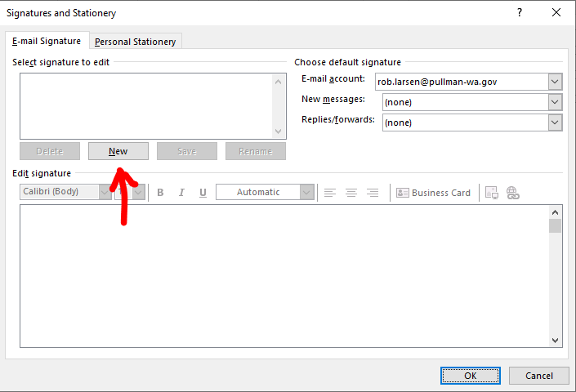Toggle italic formatting for signature text
This screenshot has width=576, height=392.
[x=181, y=193]
